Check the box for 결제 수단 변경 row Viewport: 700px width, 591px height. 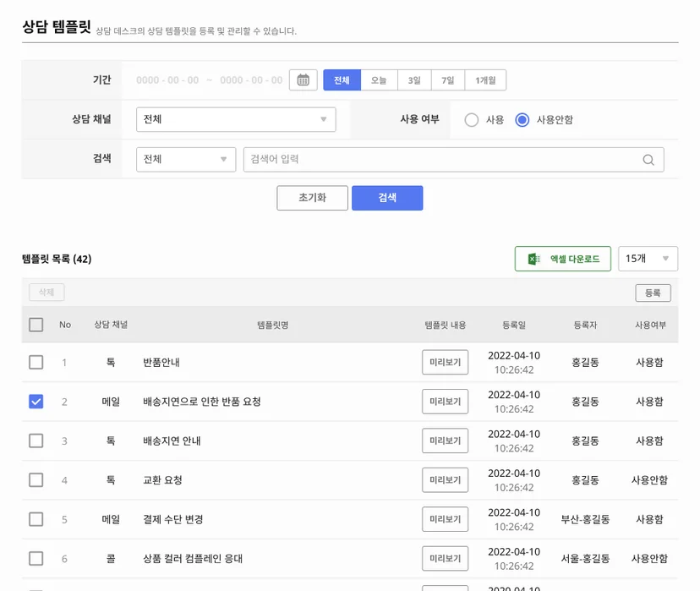point(36,519)
